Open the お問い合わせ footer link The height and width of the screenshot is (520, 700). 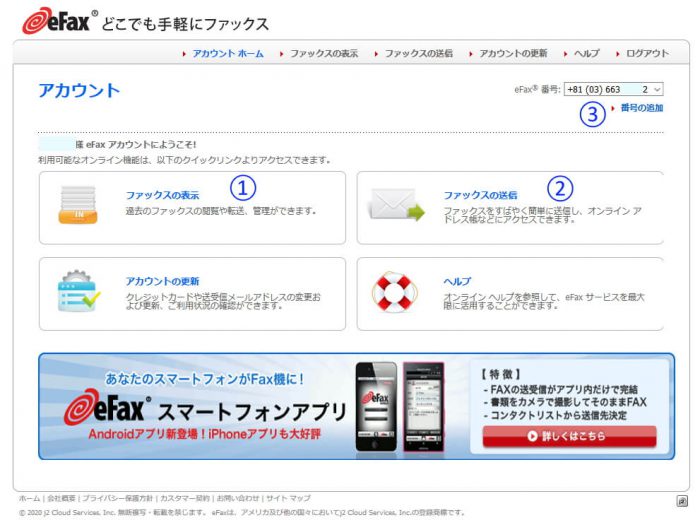tap(238, 498)
